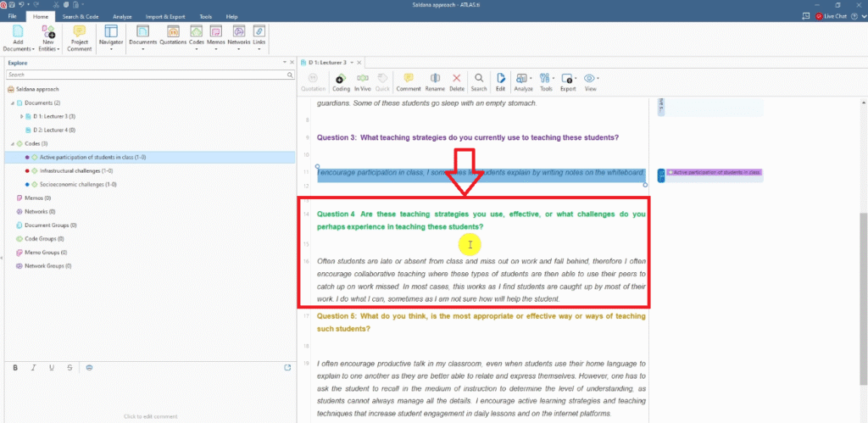This screenshot has height=423, width=868.
Task: Open the Quotations manager from ribbon
Action: pos(173,37)
